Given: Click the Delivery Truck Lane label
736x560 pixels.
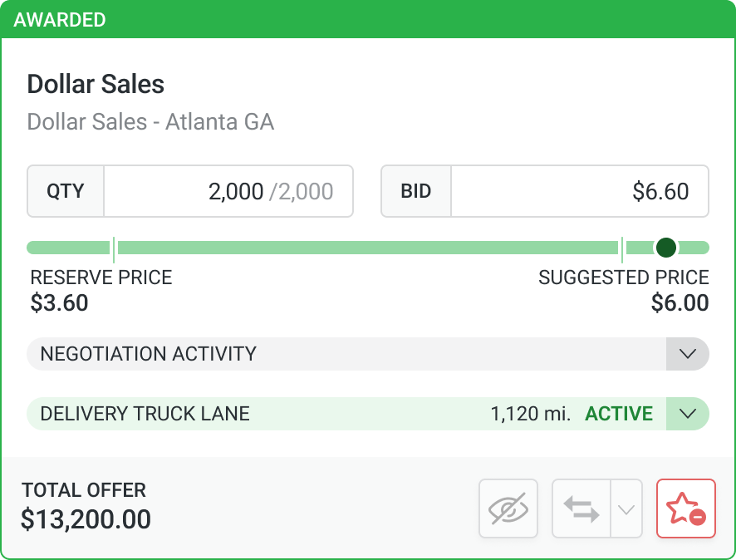Looking at the screenshot, I should click(145, 414).
